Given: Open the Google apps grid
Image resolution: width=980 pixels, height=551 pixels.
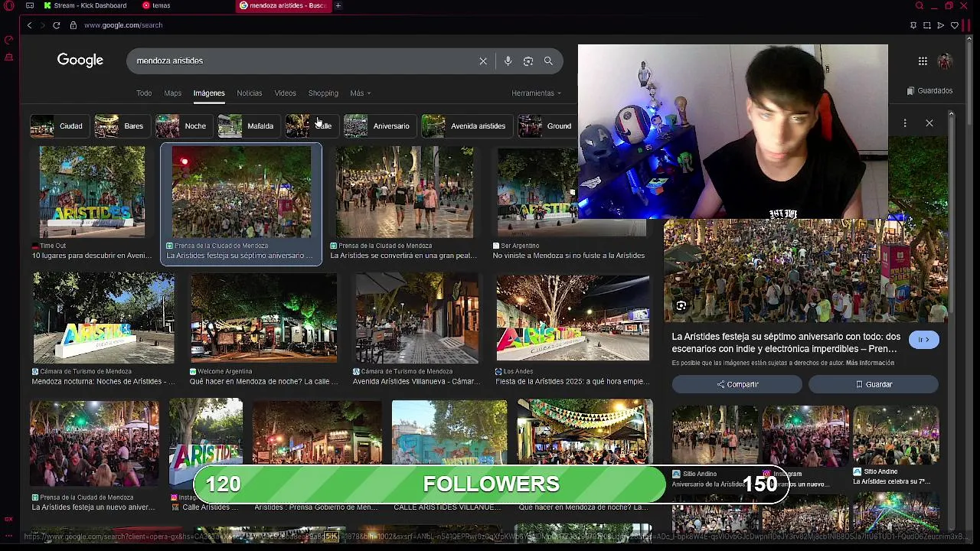Looking at the screenshot, I should [x=923, y=61].
